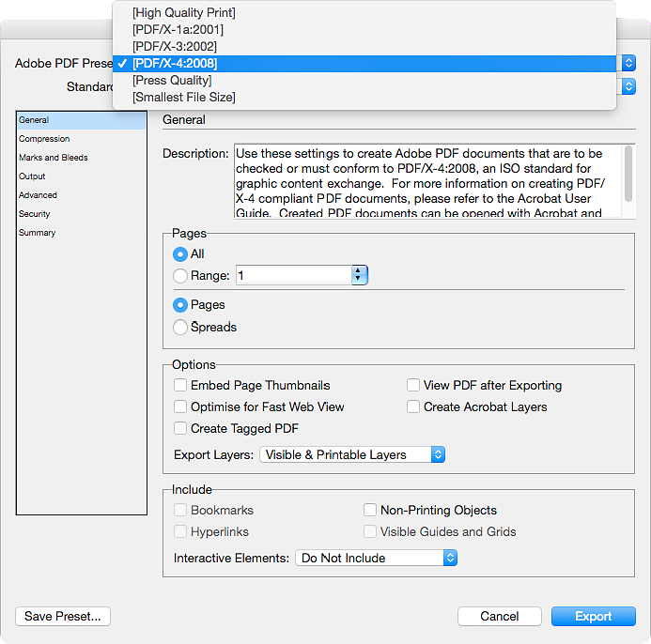This screenshot has height=644, width=651.
Task: Open the Marks and Bleeds panel
Action: 82,158
